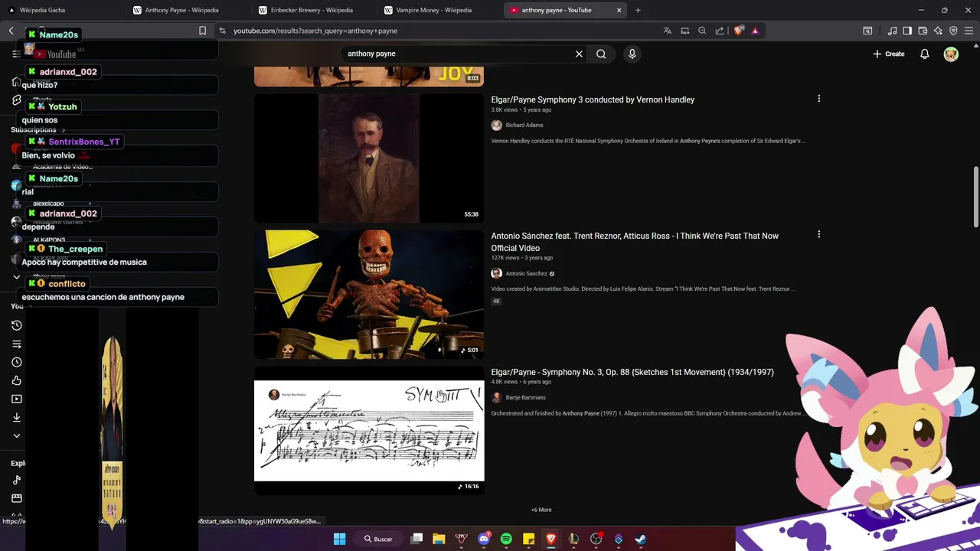Open 'I Think We're Past That Now' video title
The image size is (980, 551).
click(x=635, y=242)
